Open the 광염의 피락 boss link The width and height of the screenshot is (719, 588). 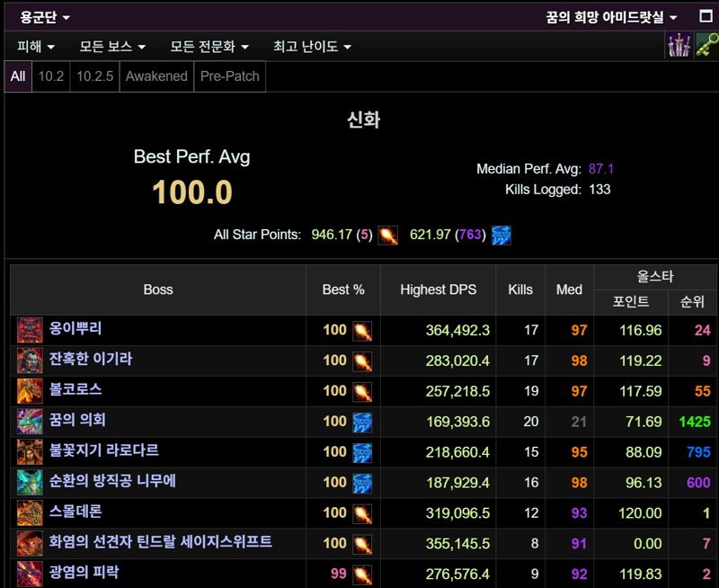pyautogui.click(x=84, y=573)
